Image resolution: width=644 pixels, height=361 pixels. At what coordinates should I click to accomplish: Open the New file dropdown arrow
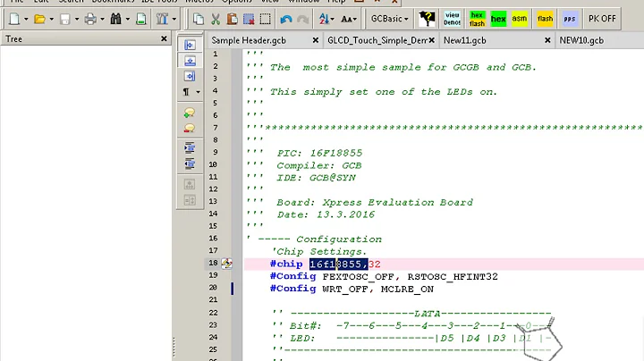(x=26, y=19)
